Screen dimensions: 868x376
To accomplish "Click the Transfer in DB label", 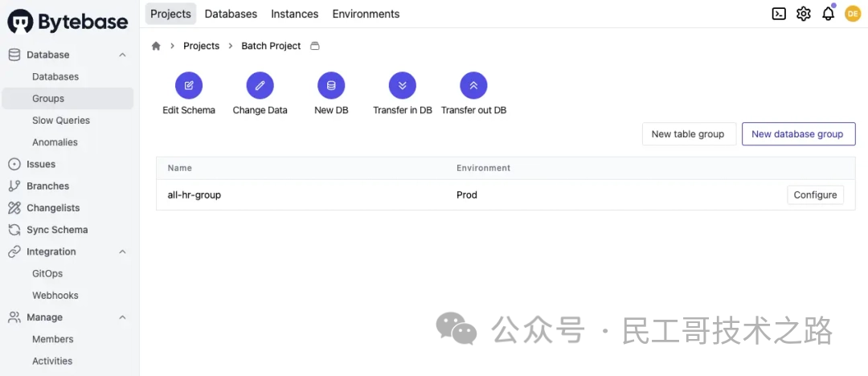I will click(403, 110).
